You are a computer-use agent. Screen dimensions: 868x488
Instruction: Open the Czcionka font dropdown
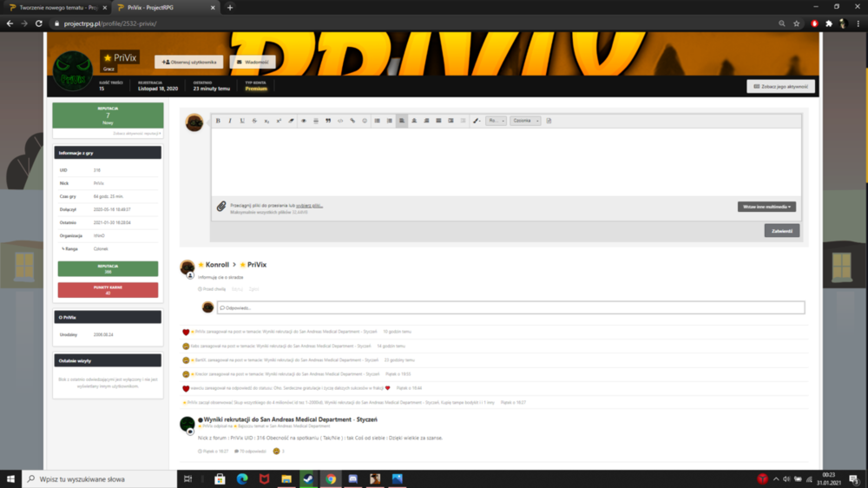(525, 121)
